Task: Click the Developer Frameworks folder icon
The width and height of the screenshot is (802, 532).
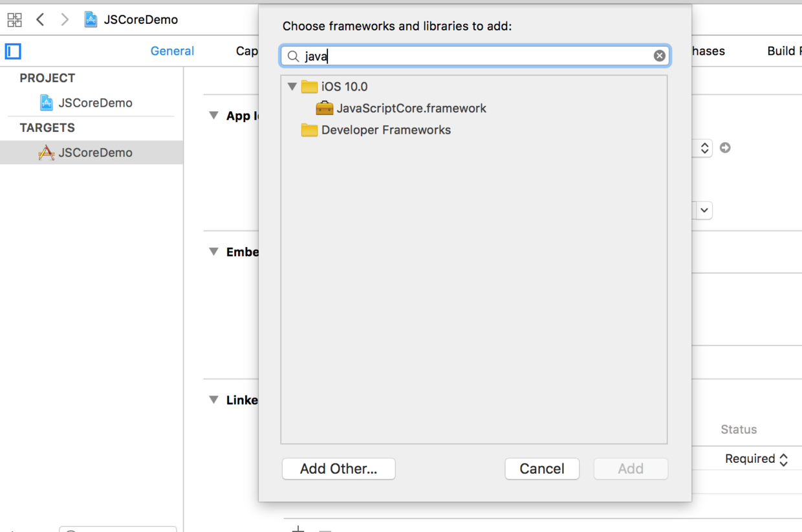Action: tap(309, 130)
